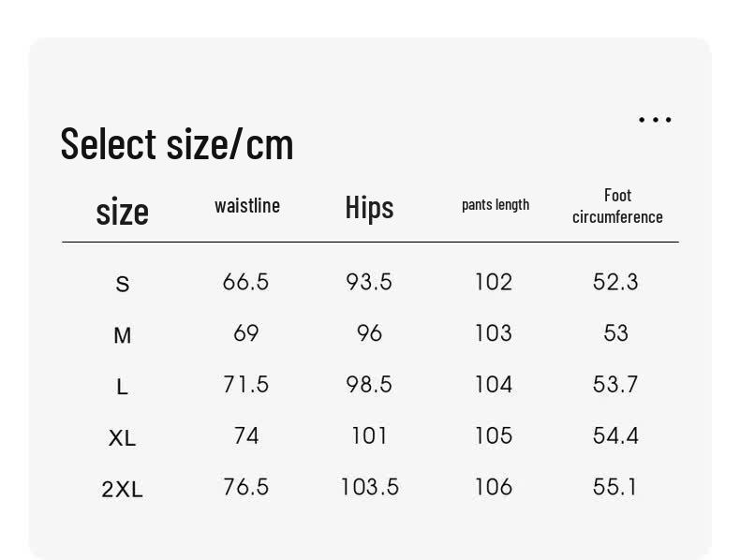Click hips value 103.5 for 2XL
The width and height of the screenshot is (740, 560).
pyautogui.click(x=369, y=486)
